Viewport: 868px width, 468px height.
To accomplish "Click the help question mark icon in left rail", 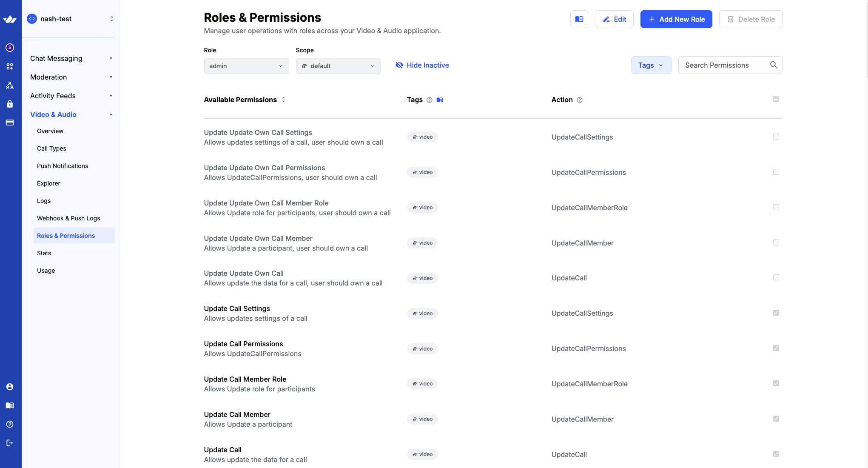I will coord(10,424).
